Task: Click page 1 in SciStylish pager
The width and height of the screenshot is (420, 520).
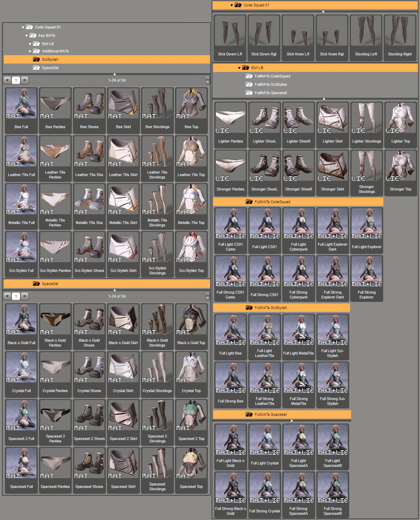Action: pos(16,80)
